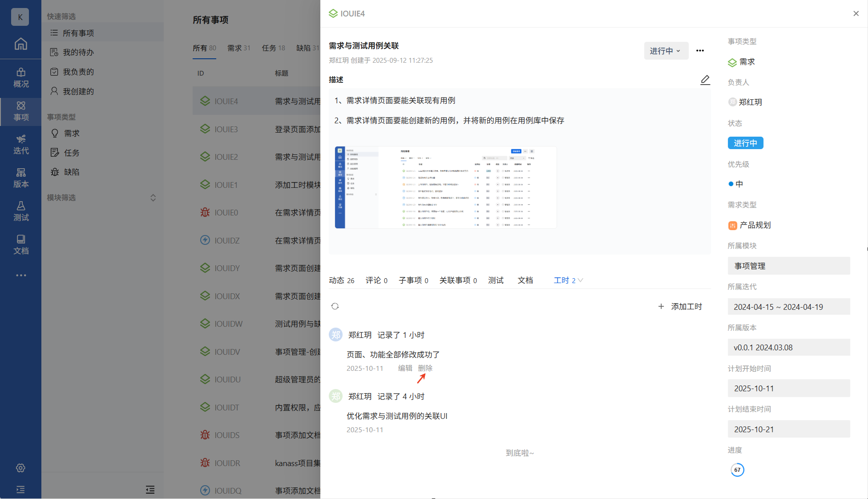Open the three-dot more actions menu
The height and width of the screenshot is (499, 868).
click(x=700, y=51)
